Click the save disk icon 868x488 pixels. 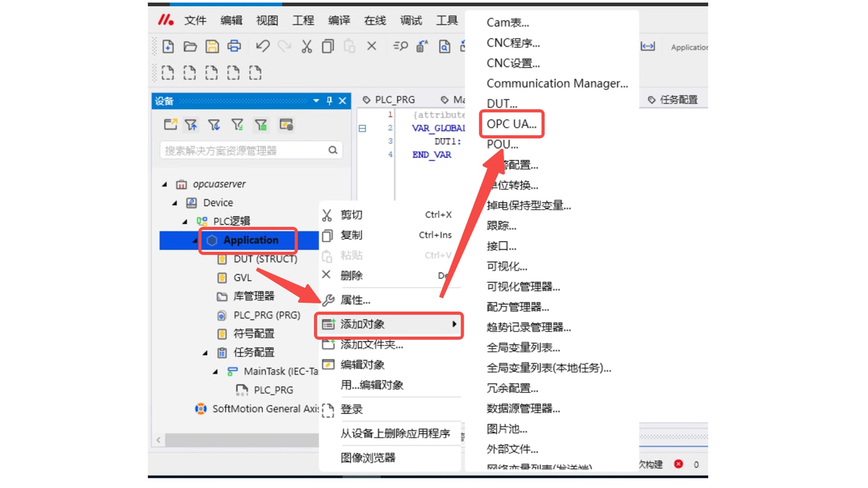212,47
